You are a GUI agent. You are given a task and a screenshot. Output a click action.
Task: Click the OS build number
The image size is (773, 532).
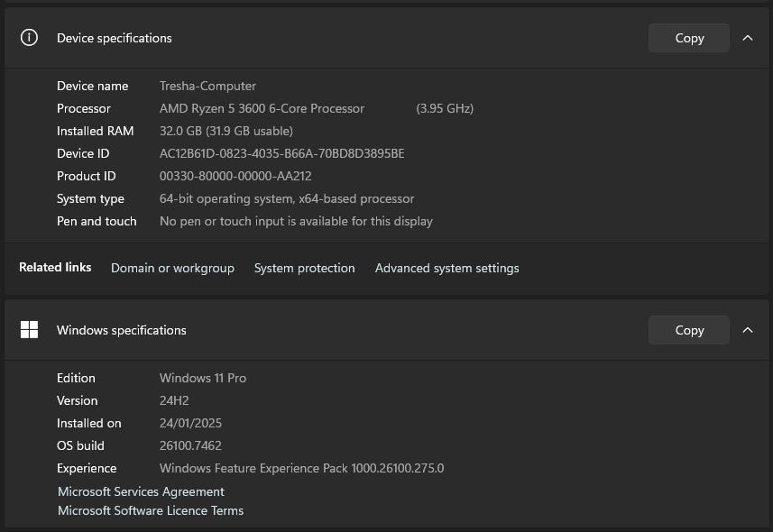(x=190, y=445)
